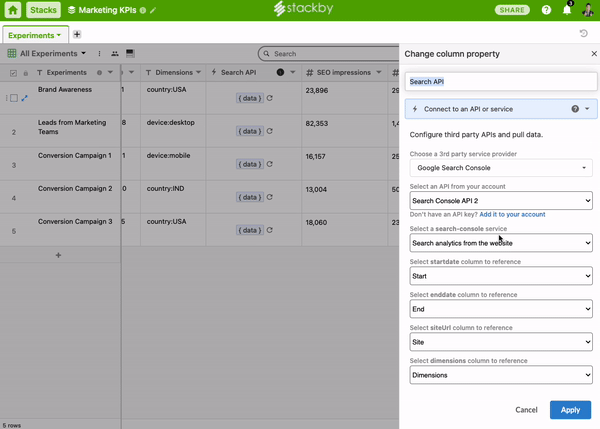This screenshot has height=429, width=600.
Task: Open SEO impressions column dropdown arrow
Action: pyautogui.click(x=379, y=72)
